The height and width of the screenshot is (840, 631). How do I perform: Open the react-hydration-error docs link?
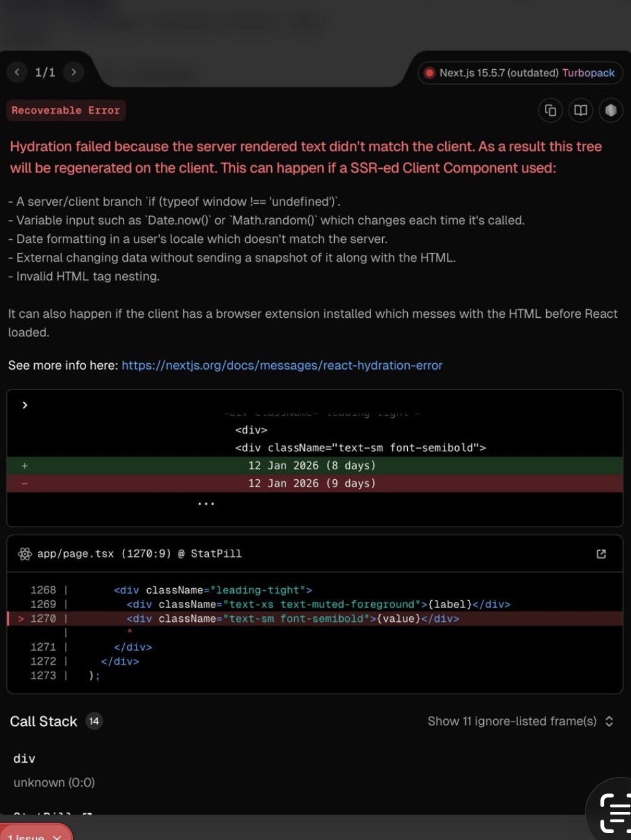click(x=282, y=365)
